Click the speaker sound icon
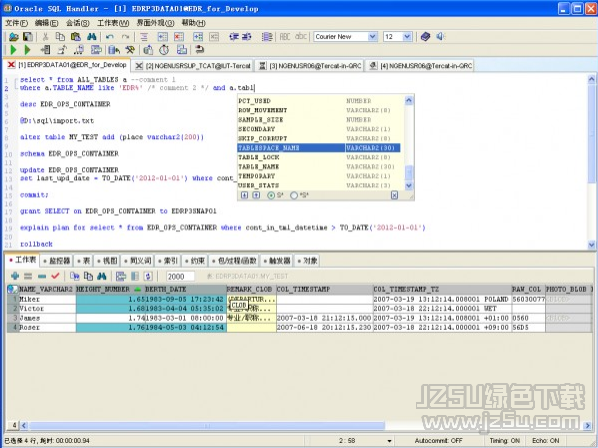 click(440, 37)
